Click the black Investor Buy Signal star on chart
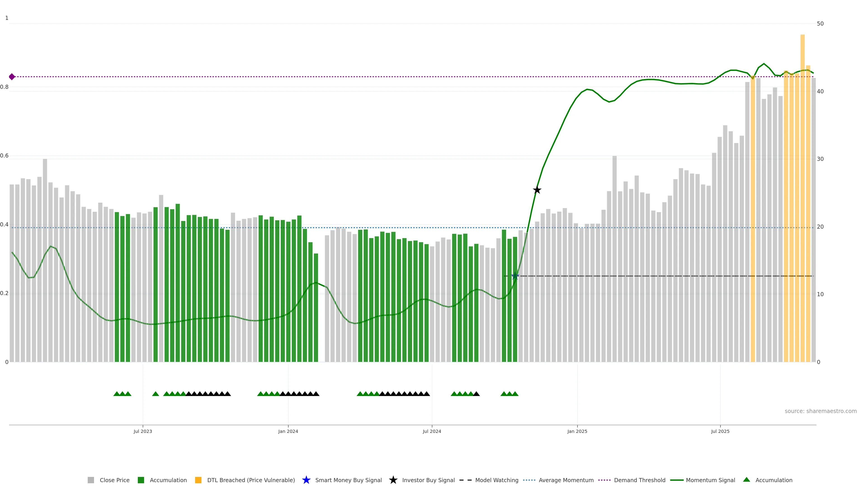The image size is (868, 488). point(537,190)
